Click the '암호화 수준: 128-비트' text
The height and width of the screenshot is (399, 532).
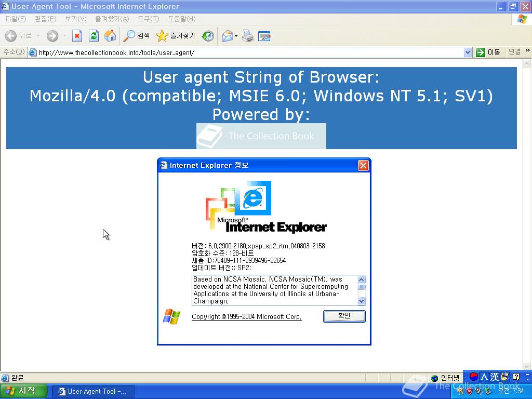click(222, 253)
